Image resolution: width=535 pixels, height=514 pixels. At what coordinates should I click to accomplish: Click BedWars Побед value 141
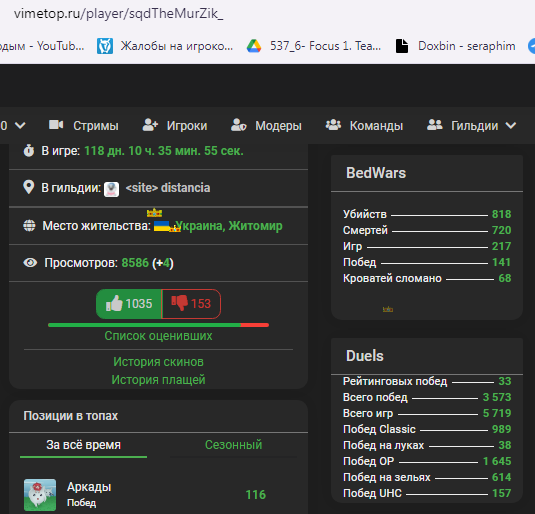pyautogui.click(x=501, y=262)
